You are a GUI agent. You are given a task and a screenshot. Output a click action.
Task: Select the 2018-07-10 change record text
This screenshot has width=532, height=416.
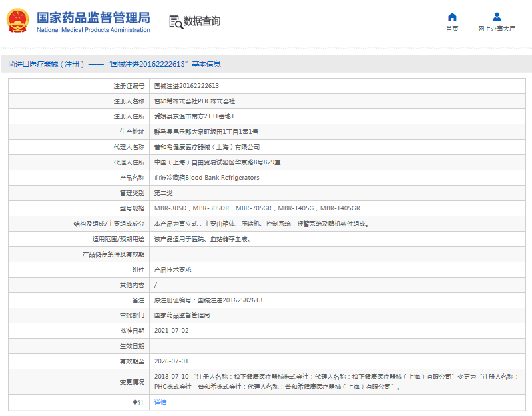(336, 382)
